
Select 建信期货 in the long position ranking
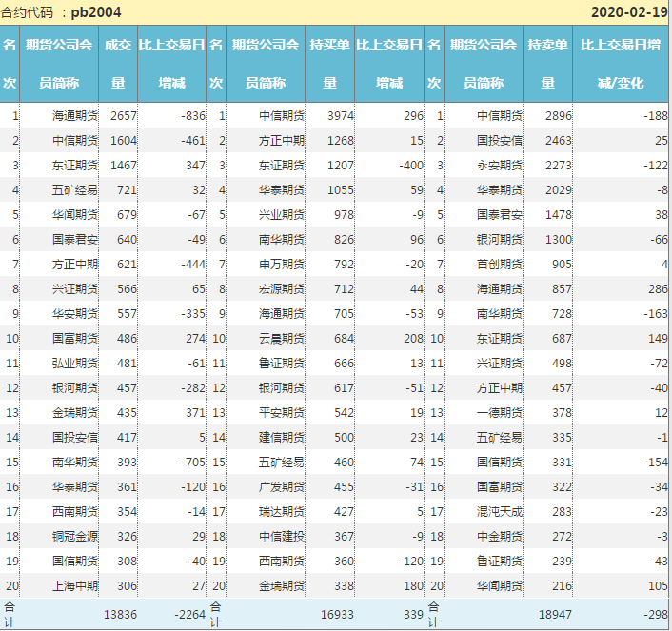[282, 438]
